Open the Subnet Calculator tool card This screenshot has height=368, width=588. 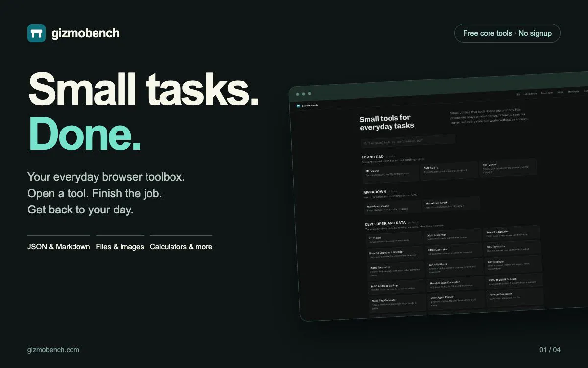pyautogui.click(x=512, y=233)
